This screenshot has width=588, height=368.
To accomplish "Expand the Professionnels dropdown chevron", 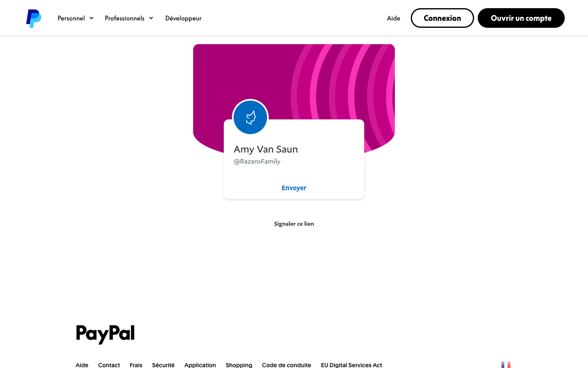I will (151, 18).
